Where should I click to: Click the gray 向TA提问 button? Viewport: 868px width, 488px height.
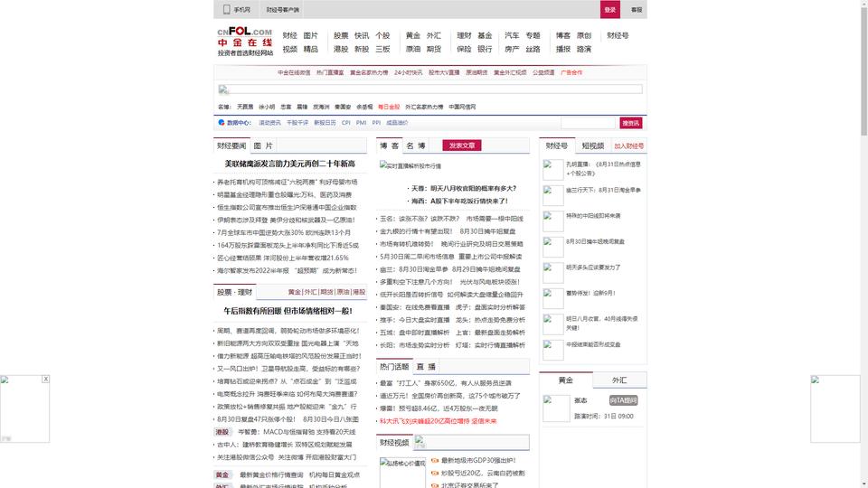623,400
